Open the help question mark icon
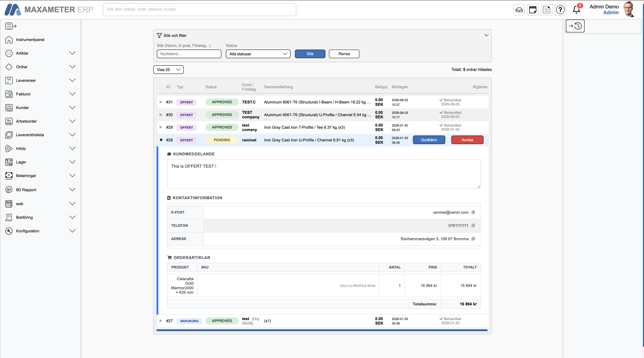This screenshot has width=644, height=358. [x=560, y=10]
